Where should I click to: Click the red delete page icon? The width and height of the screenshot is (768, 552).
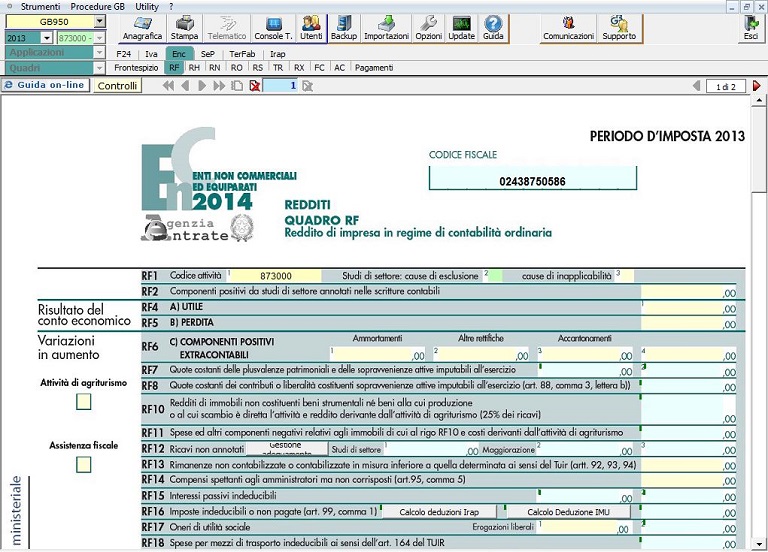[254, 86]
